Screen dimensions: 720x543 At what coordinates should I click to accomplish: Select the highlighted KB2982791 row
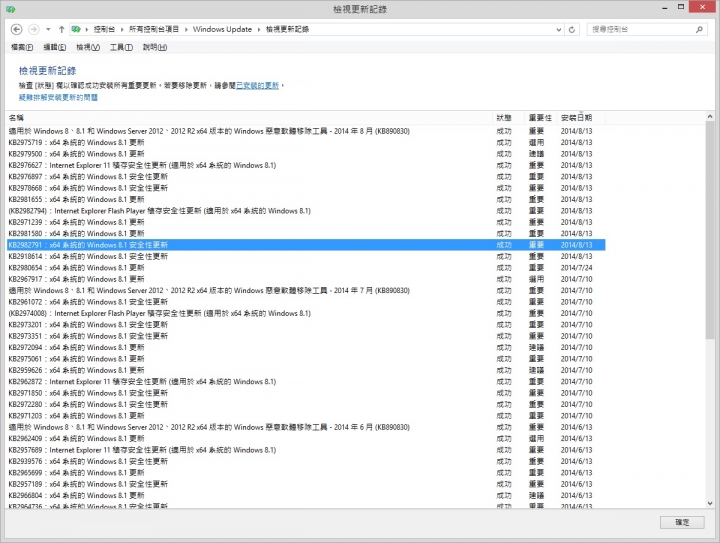(306, 245)
